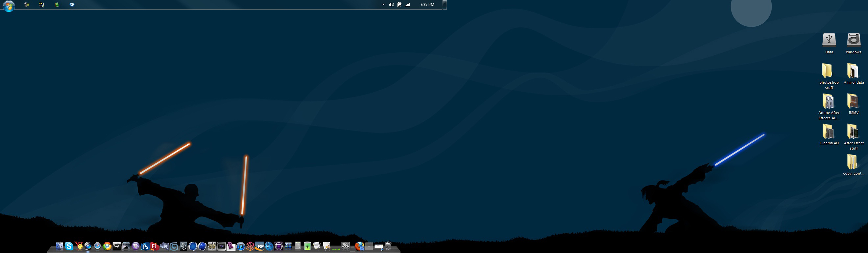Select the After Effect stuff folder
The height and width of the screenshot is (253, 868).
click(854, 137)
